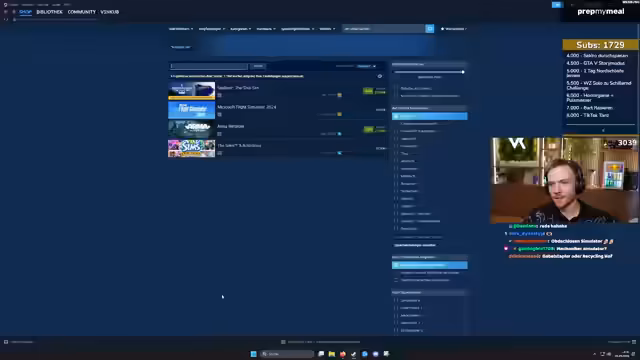Click The Sims 3 game thumbnail
Screen dimensions: 640x360
(191, 149)
